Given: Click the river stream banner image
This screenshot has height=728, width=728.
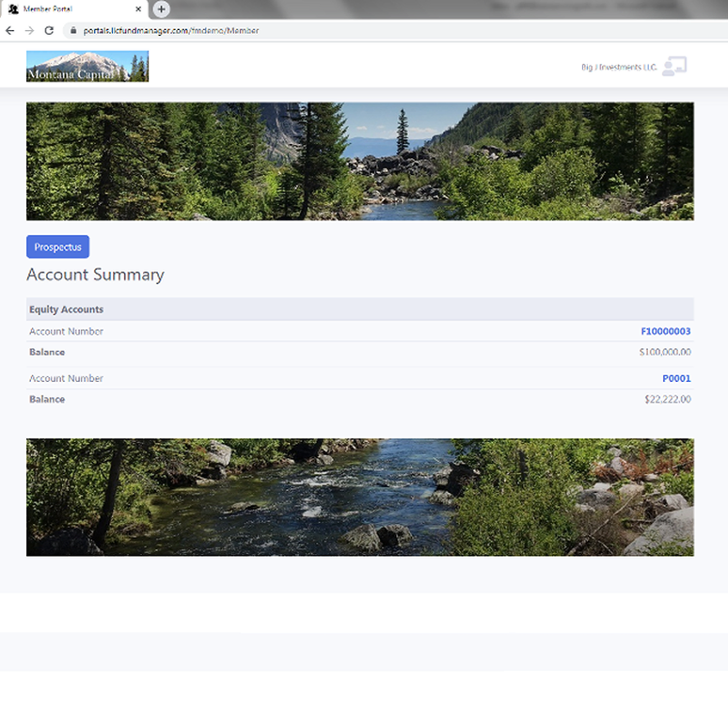Looking at the screenshot, I should [360, 498].
